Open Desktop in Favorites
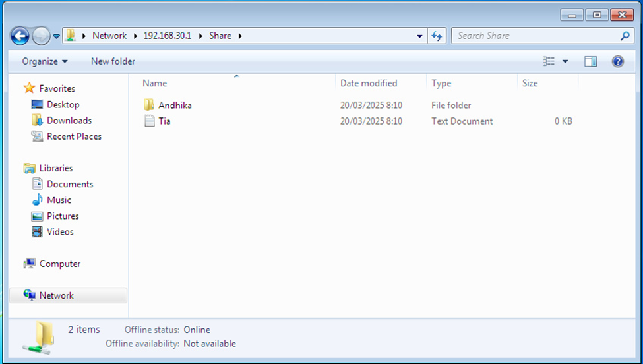 tap(63, 105)
